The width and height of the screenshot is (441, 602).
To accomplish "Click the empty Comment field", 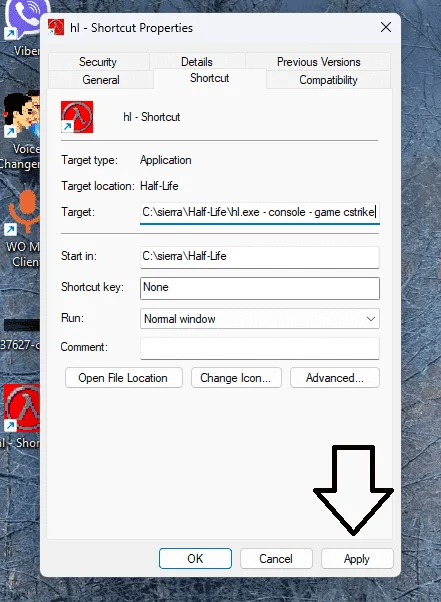I will tap(260, 348).
